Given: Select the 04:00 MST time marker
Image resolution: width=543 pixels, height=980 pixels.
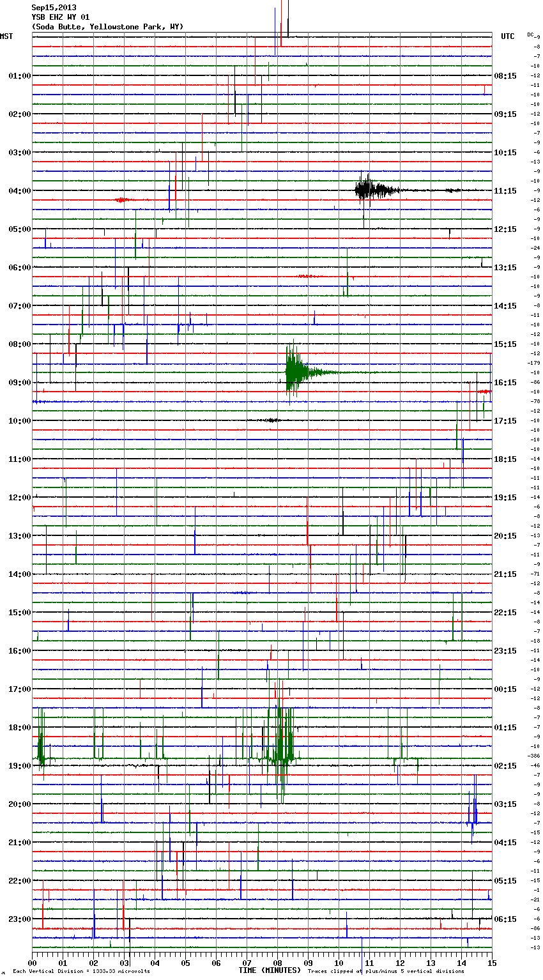Looking at the screenshot, I should click(19, 190).
